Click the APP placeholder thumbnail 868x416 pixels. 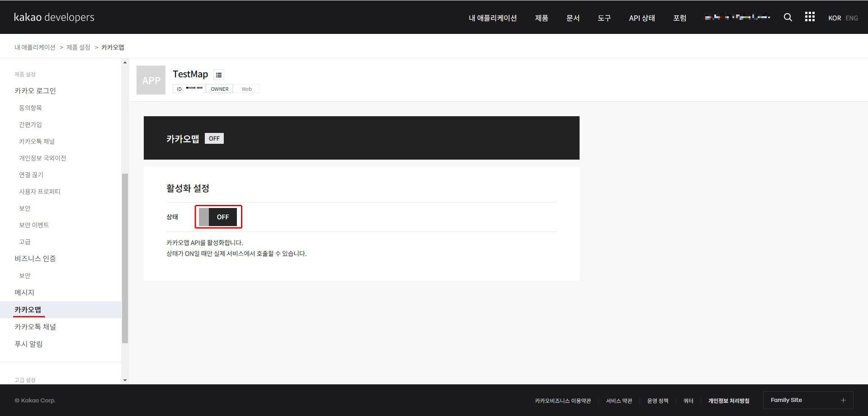(x=151, y=80)
